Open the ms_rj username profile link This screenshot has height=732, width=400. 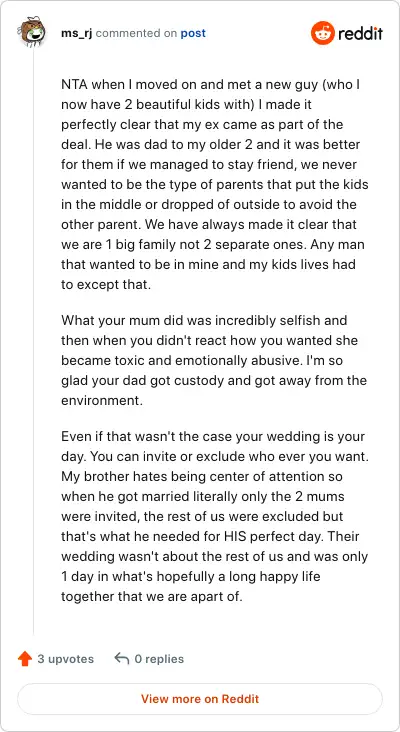[x=77, y=33]
